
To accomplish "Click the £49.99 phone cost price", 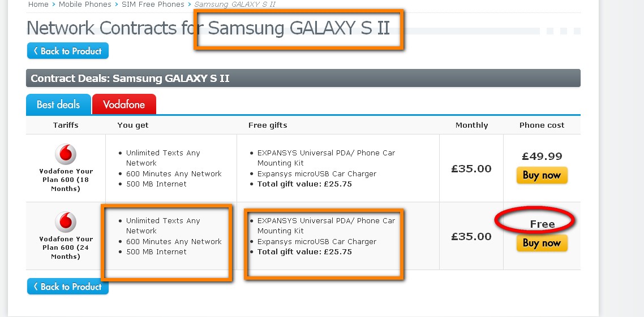I will 542,157.
